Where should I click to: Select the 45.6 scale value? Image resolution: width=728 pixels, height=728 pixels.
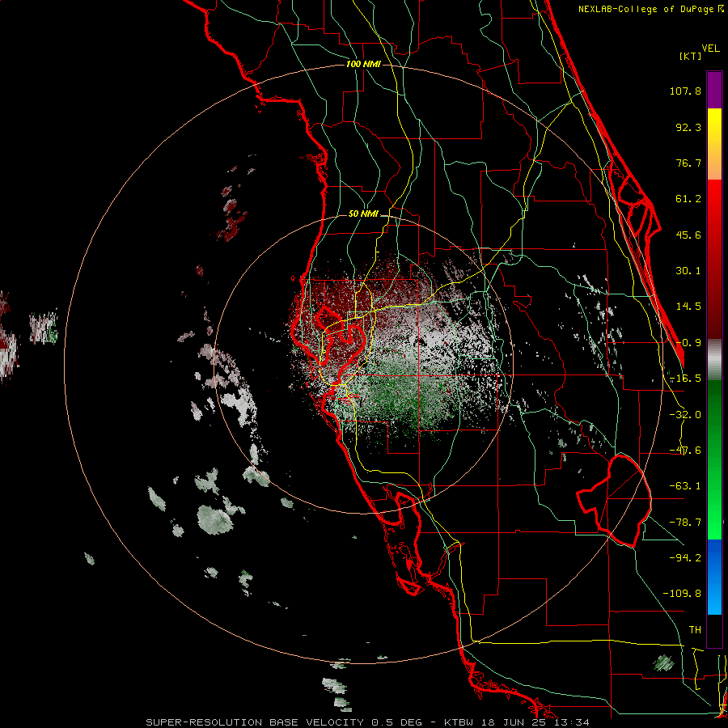click(x=688, y=235)
